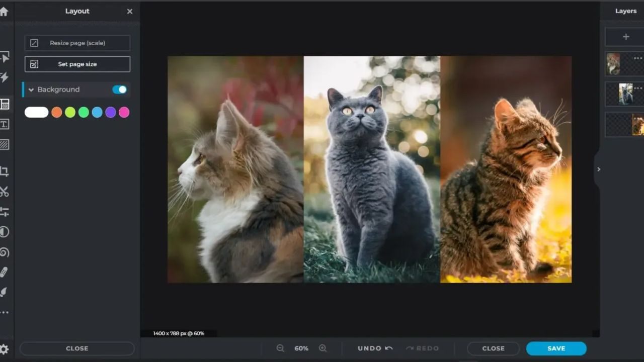Open options menu for the top cat layer

(638, 58)
